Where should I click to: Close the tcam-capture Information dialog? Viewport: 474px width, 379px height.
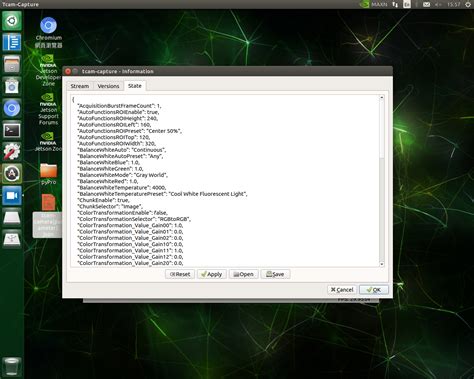(68, 71)
